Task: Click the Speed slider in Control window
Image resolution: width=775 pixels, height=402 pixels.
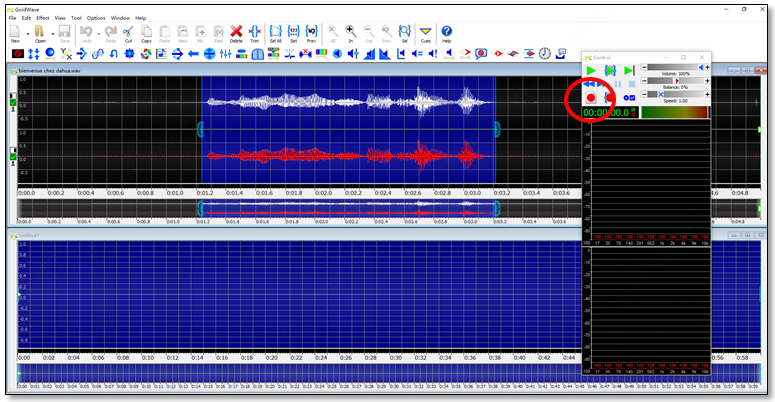Action: tap(675, 94)
